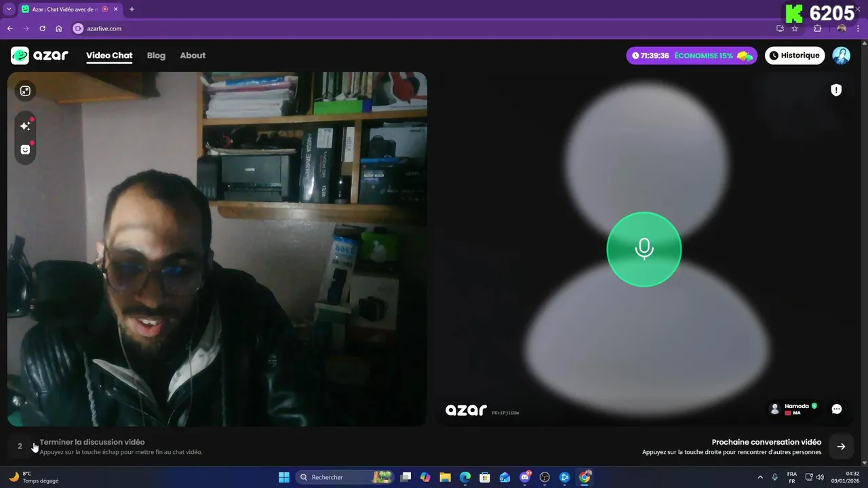Expand the tab search dropdown
868x488 pixels.
pyautogui.click(x=9, y=9)
